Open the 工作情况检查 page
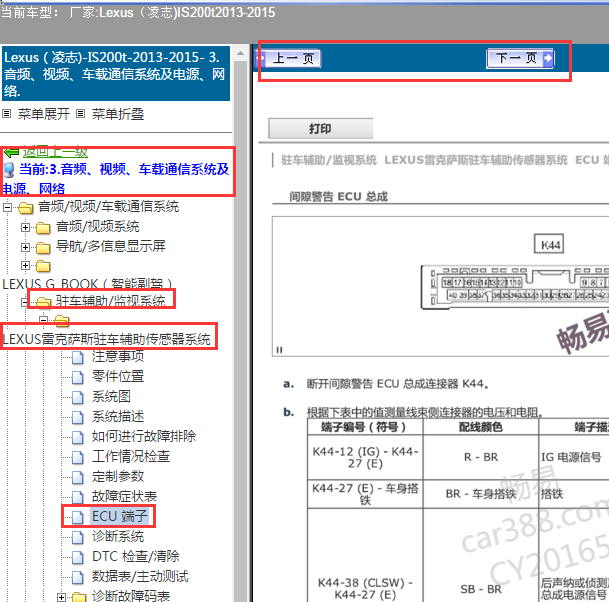609x602 pixels. [x=131, y=456]
